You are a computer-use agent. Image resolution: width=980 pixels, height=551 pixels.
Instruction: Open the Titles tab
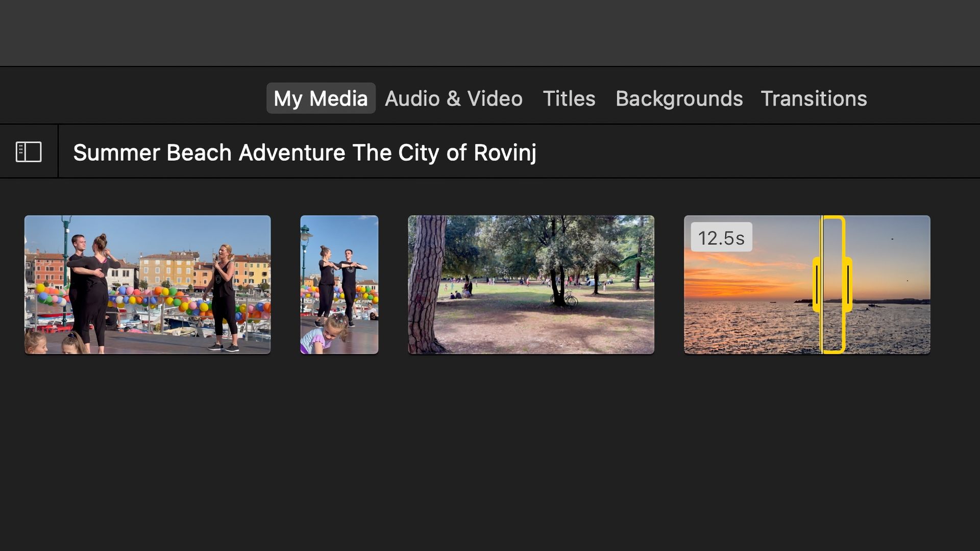[x=569, y=98]
